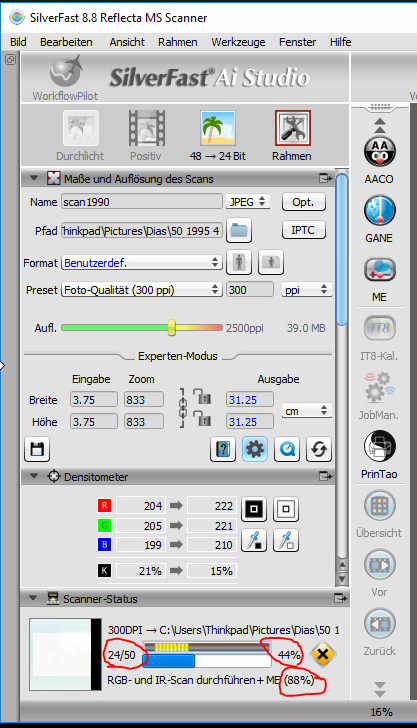This screenshot has width=417, height=728.
Task: Open PrinTao printing tool
Action: click(379, 447)
